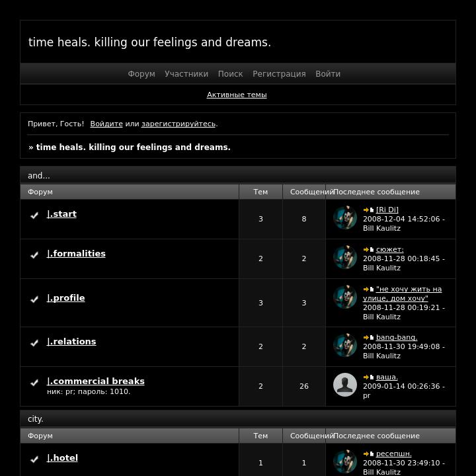Viewport: 476px width, 476px height.
Task: Open the last post titled сюжет:
Action: click(390, 249)
